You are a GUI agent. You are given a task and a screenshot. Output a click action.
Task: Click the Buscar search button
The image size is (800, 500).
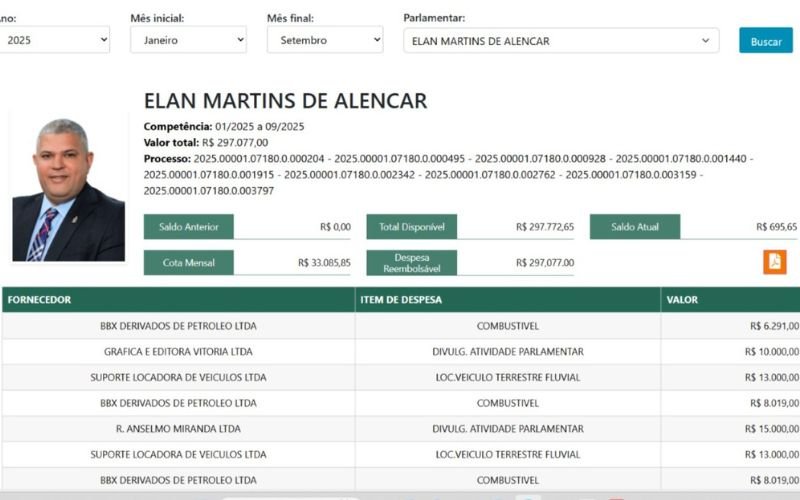click(765, 41)
